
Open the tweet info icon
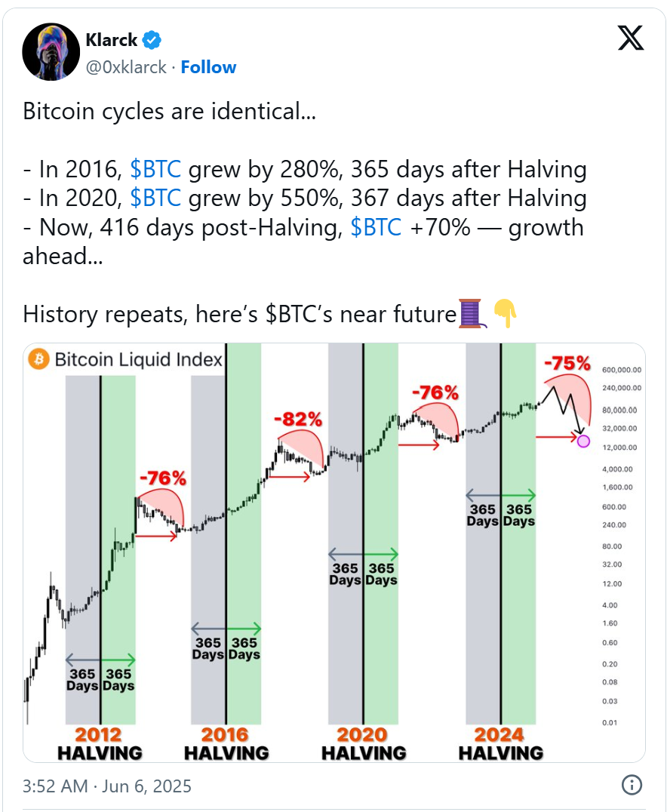coord(632,785)
